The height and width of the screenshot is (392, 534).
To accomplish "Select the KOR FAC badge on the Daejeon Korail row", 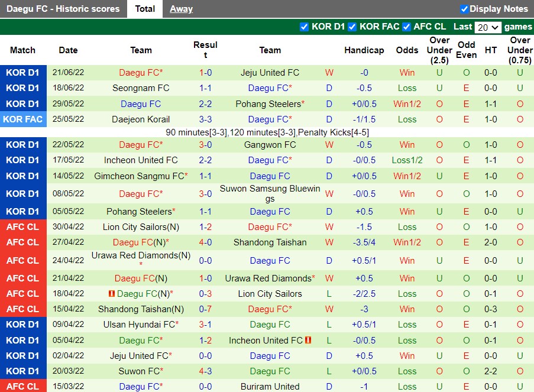I will coord(23,119).
